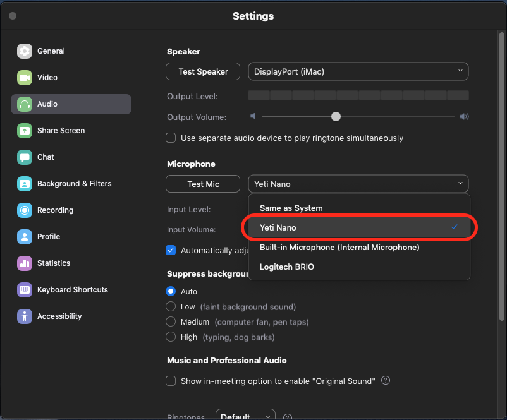Enable separate audio device for ringtone checkbox

click(x=171, y=138)
